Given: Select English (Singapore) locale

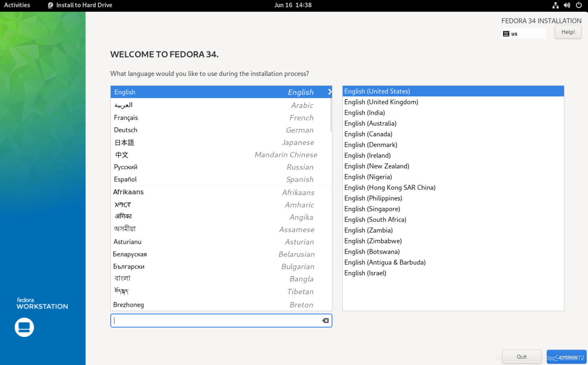Looking at the screenshot, I should point(453,209).
